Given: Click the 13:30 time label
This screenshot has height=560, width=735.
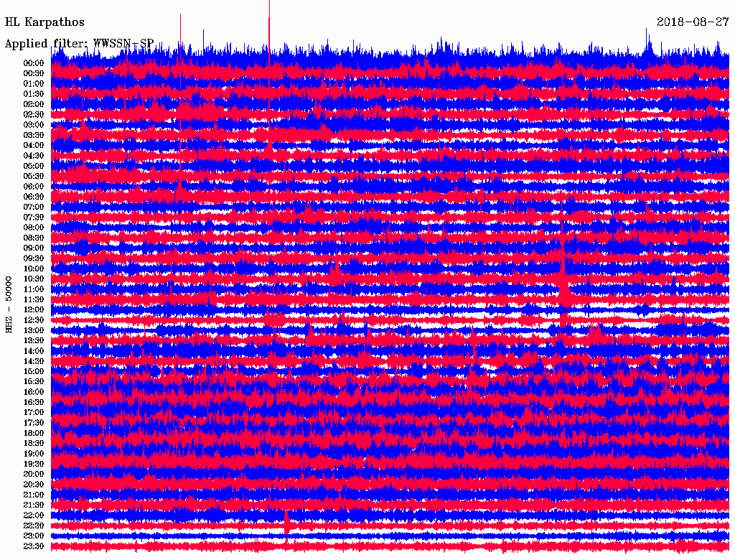Looking at the screenshot, I should click(34, 340).
